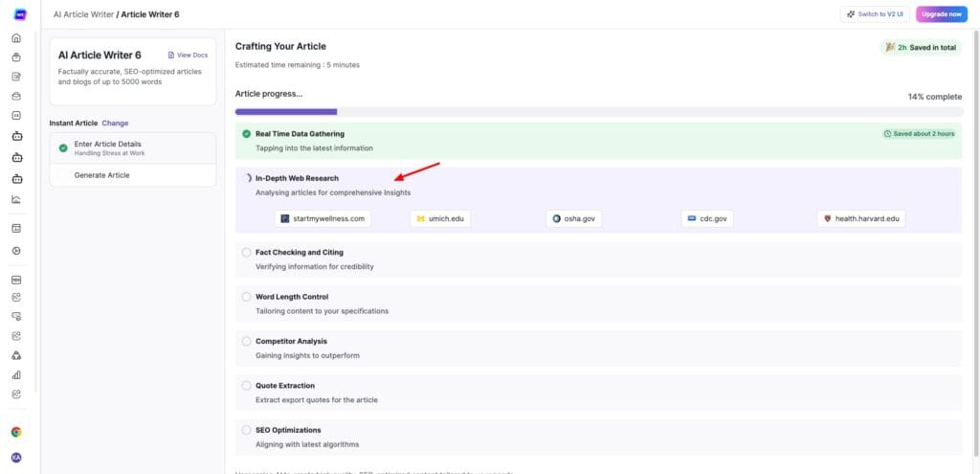This screenshot has width=980, height=474.
Task: Click the purple article progress bar
Action: point(286,112)
